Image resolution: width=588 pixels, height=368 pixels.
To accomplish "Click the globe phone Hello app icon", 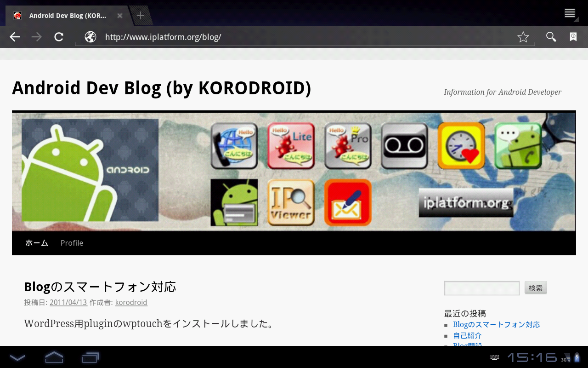I will (x=234, y=145).
